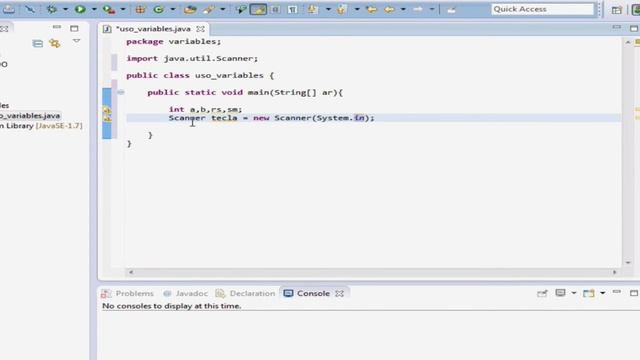Open Debug configurations dropdown arrow

(65, 9)
